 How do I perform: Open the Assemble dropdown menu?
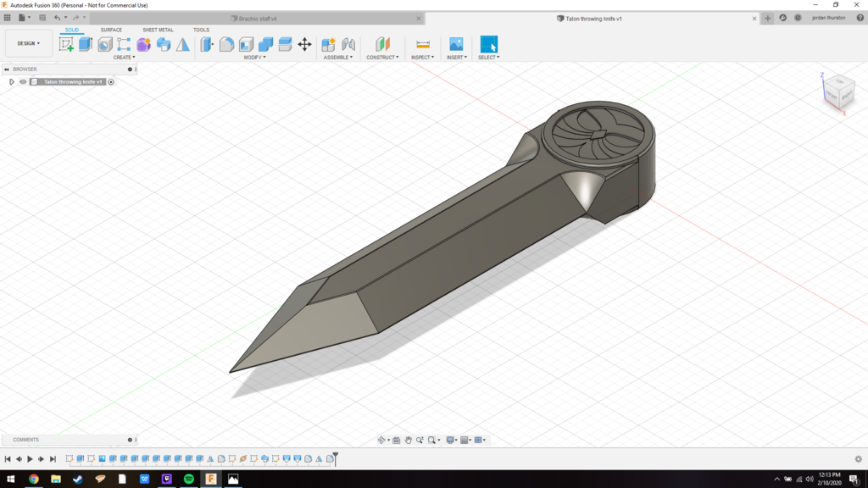tap(337, 57)
